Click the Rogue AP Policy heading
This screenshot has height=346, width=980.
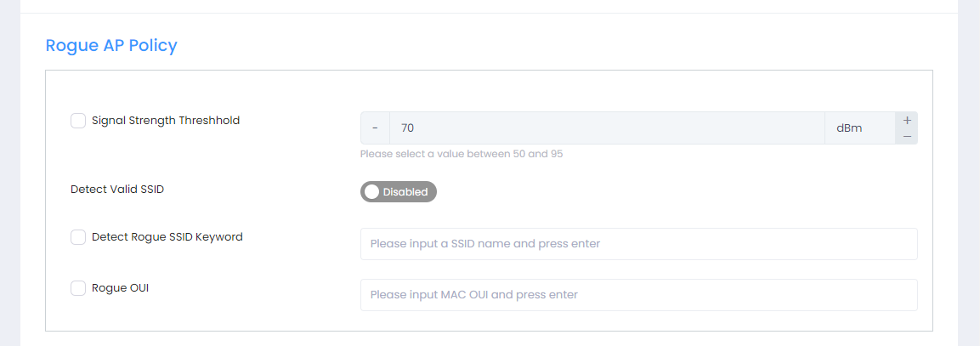coord(111,46)
